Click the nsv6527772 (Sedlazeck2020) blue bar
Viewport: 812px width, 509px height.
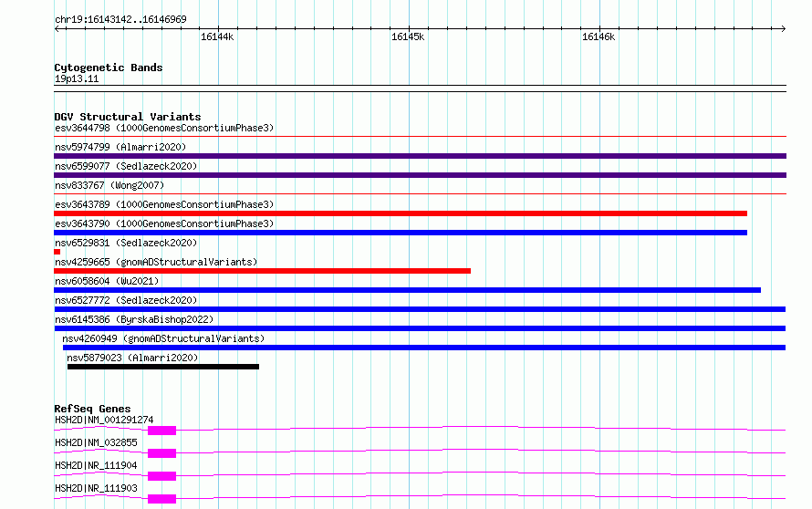(420, 309)
